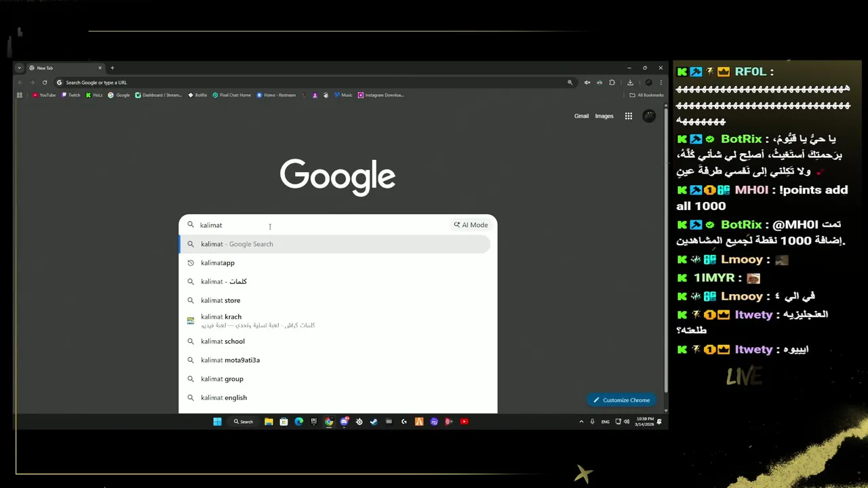Select the 'kalimat group' suggestion
The width and height of the screenshot is (868, 488).
click(334, 379)
